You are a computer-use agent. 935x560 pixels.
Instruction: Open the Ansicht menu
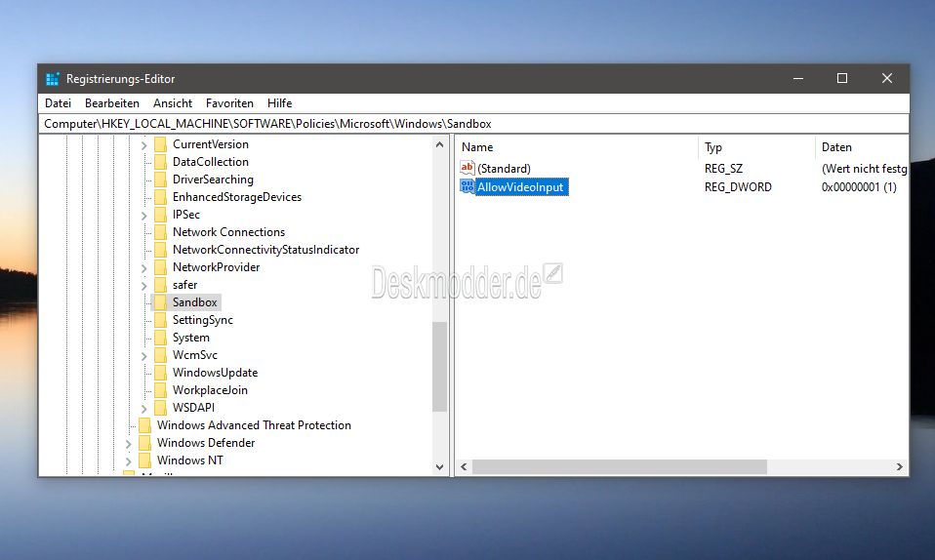click(x=173, y=103)
